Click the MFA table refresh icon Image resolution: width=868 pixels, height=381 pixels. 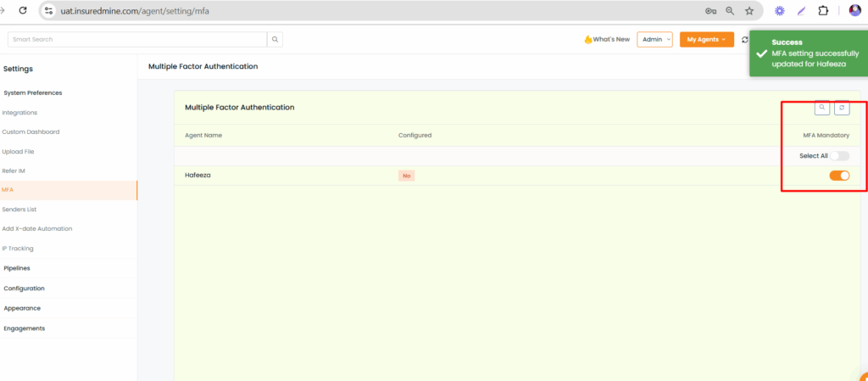842,108
